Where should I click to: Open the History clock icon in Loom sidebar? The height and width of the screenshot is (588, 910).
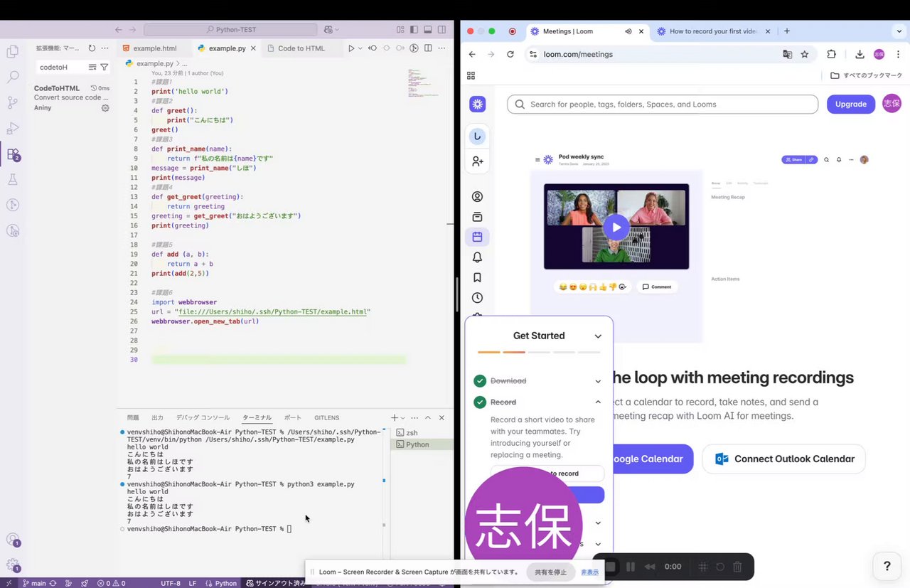click(478, 298)
